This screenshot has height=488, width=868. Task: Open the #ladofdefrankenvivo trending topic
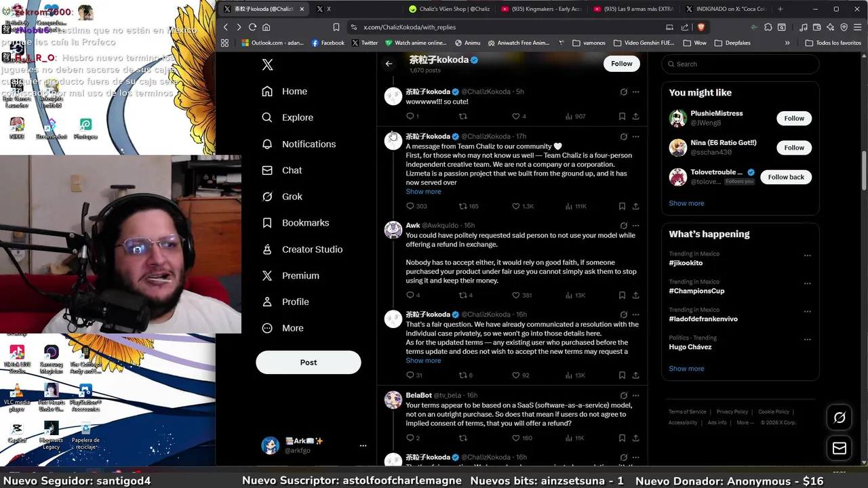coord(703,319)
